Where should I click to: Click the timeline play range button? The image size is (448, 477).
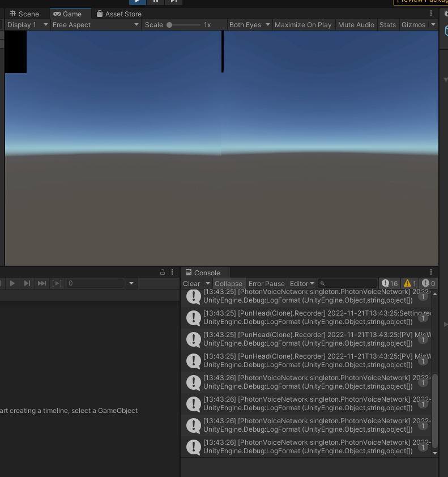[57, 283]
